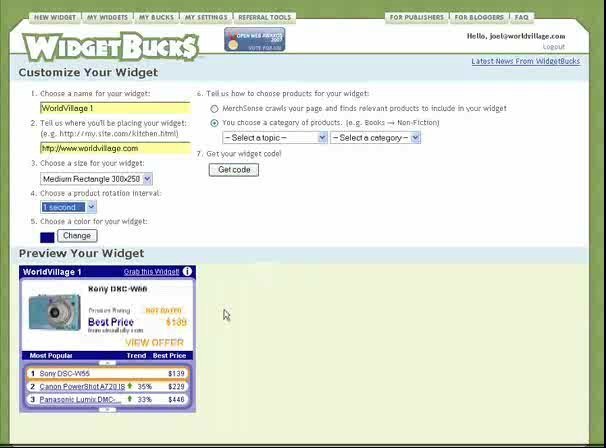Click the Logout link
This screenshot has width=606, height=448.
point(553,47)
